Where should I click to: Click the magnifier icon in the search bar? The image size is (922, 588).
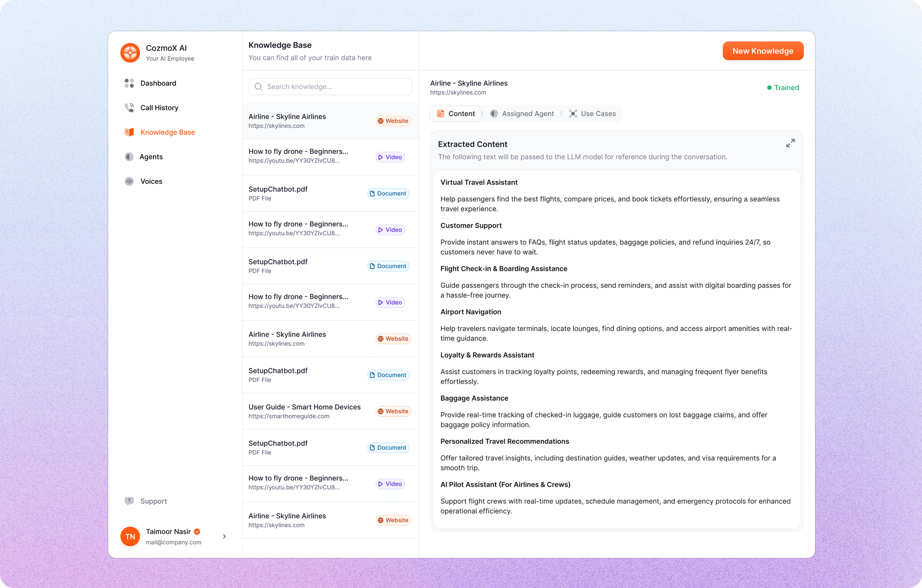click(258, 86)
